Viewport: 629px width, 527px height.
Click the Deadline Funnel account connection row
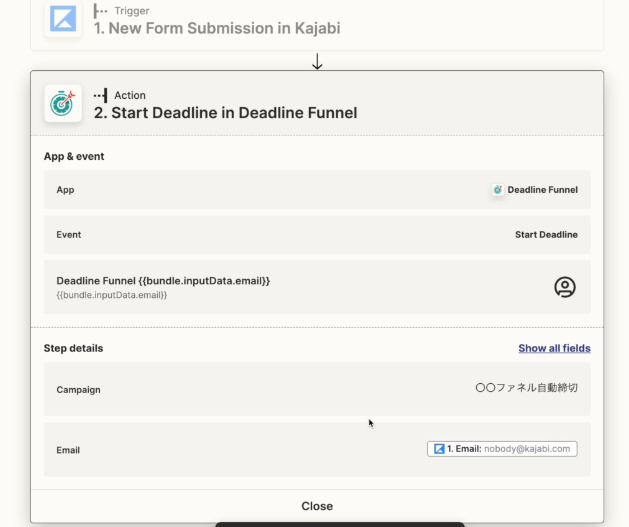(x=317, y=287)
